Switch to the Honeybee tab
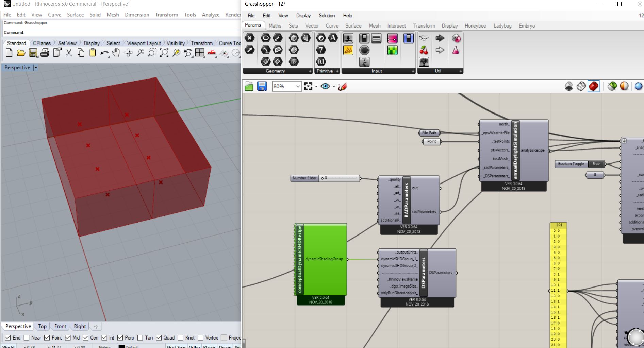The height and width of the screenshot is (348, 644). (475, 26)
